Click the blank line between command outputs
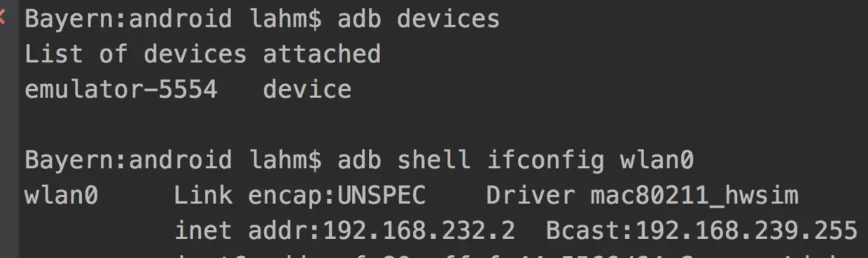The height and width of the screenshot is (258, 868). [x=441, y=125]
